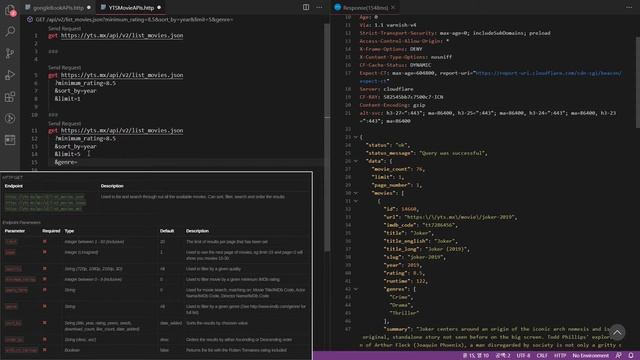The image size is (640, 360).
Task: Click the Default column header in docs
Action: 167,231
